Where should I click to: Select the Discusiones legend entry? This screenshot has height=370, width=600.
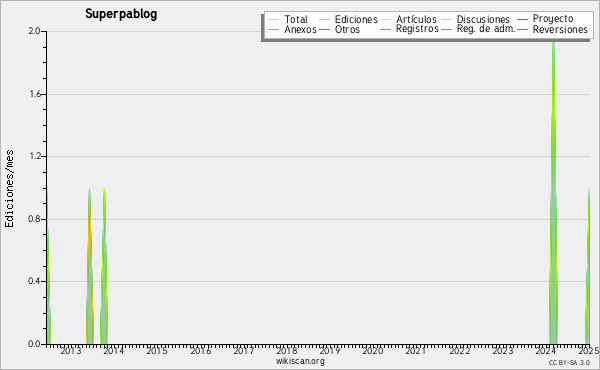pyautogui.click(x=476, y=19)
